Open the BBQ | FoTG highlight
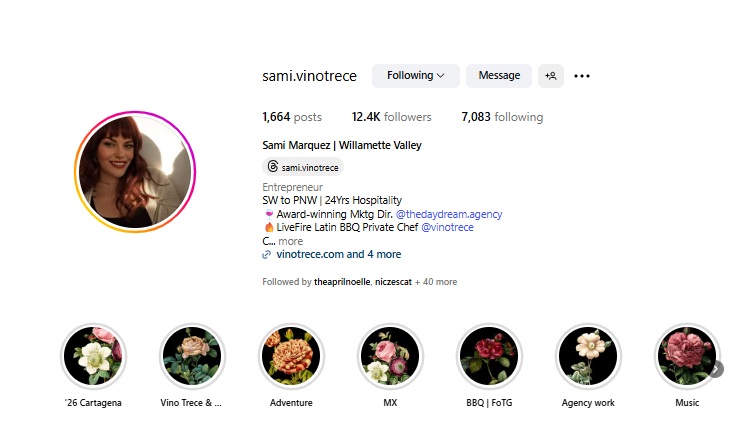This screenshot has height=431, width=744. 489,356
